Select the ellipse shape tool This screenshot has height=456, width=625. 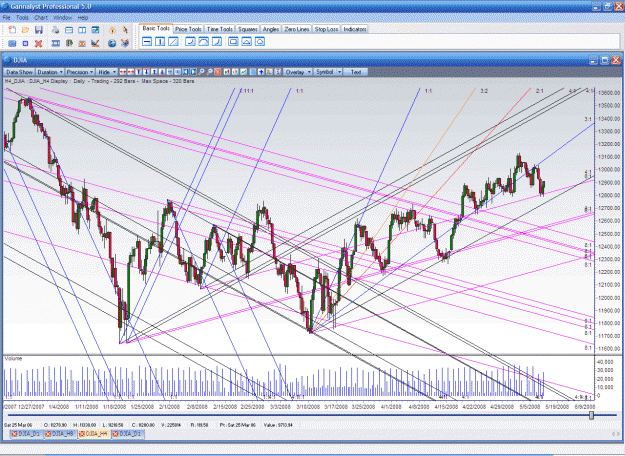tap(259, 41)
